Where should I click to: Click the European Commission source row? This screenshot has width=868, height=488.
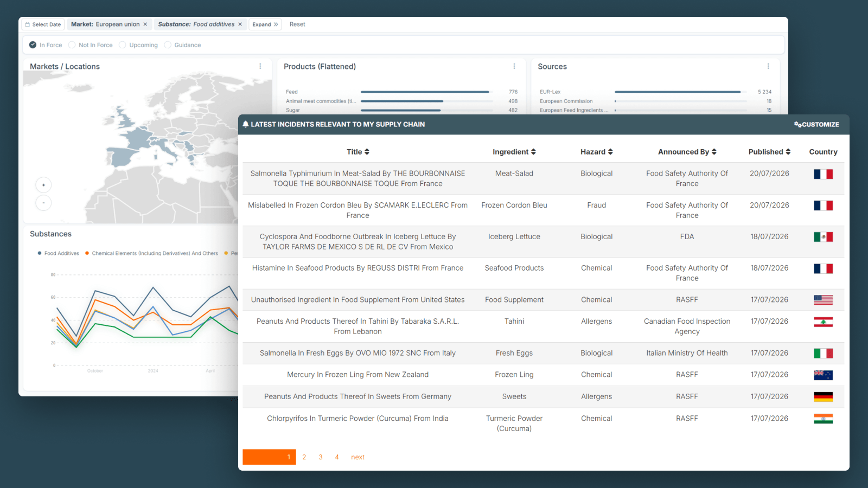click(655, 101)
